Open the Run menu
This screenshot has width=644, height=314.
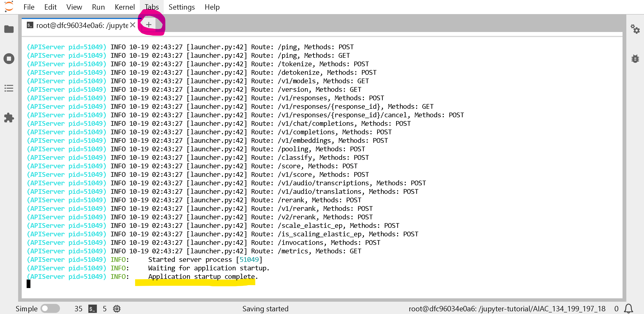pyautogui.click(x=98, y=7)
